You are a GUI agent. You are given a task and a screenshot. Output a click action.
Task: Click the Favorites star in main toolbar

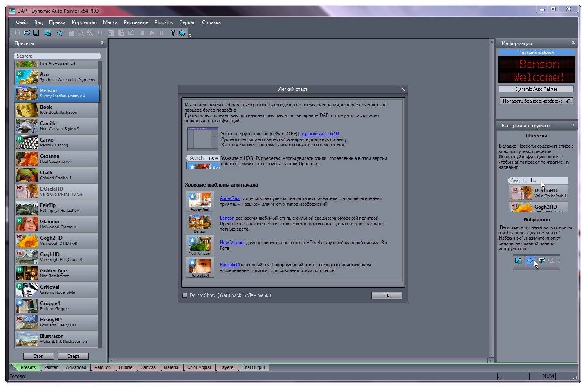pos(60,33)
